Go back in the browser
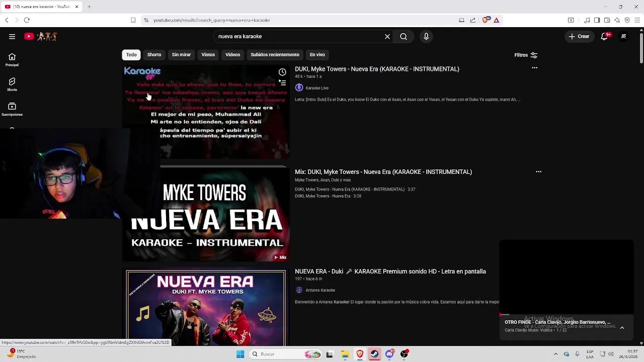The height and width of the screenshot is (362, 644). point(7,20)
